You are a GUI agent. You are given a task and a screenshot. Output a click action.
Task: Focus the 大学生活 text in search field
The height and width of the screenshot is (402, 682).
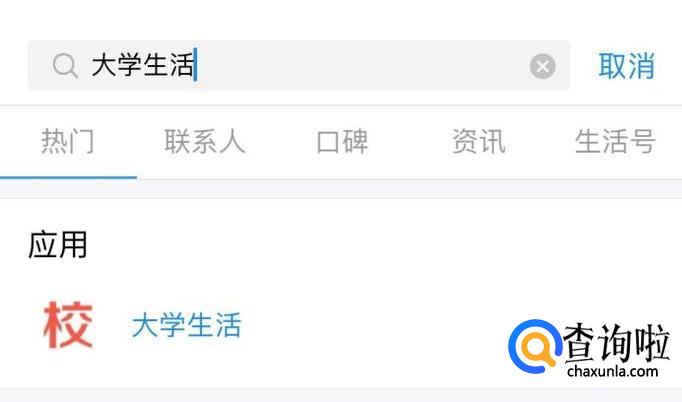tap(143, 65)
